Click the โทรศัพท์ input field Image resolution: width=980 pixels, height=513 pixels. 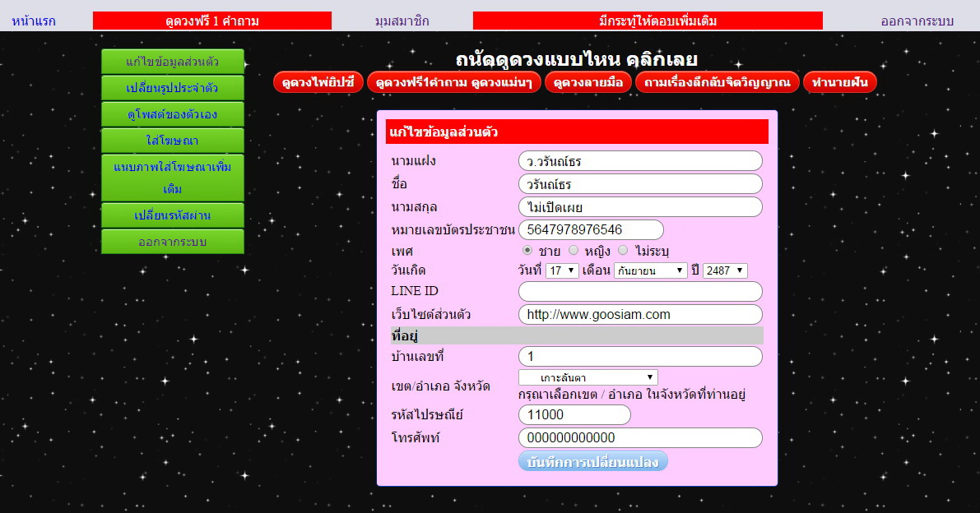641,438
